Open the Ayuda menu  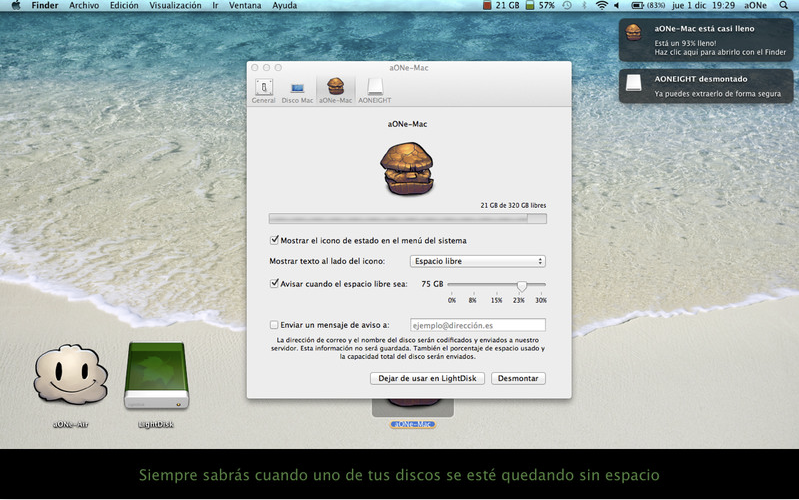coord(284,6)
